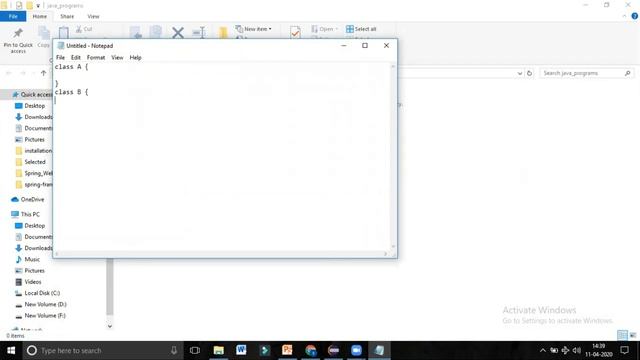
Task: Click navigation pane scroll down arrow
Action: tap(109, 326)
